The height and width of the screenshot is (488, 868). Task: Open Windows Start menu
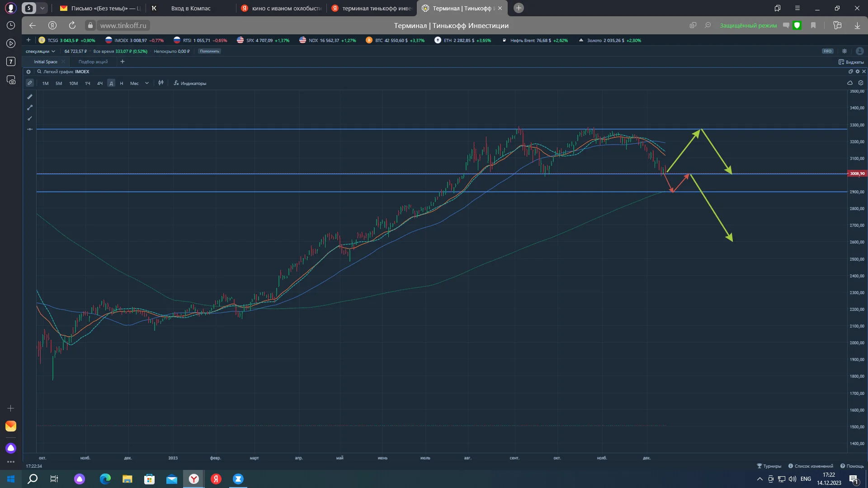tap(11, 479)
